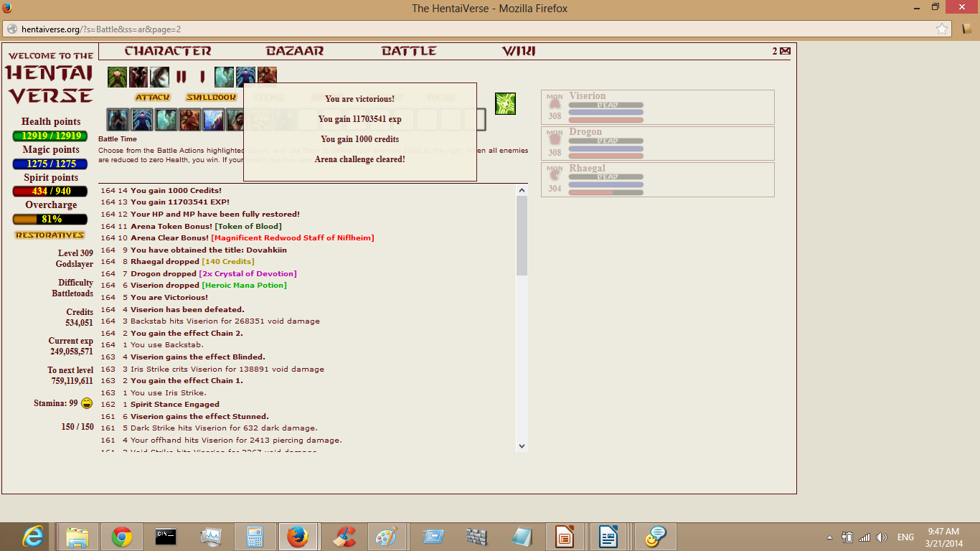Click log line 'Viserion has been defeated.'
Screen dimensions: 980x551
pyautogui.click(x=187, y=309)
